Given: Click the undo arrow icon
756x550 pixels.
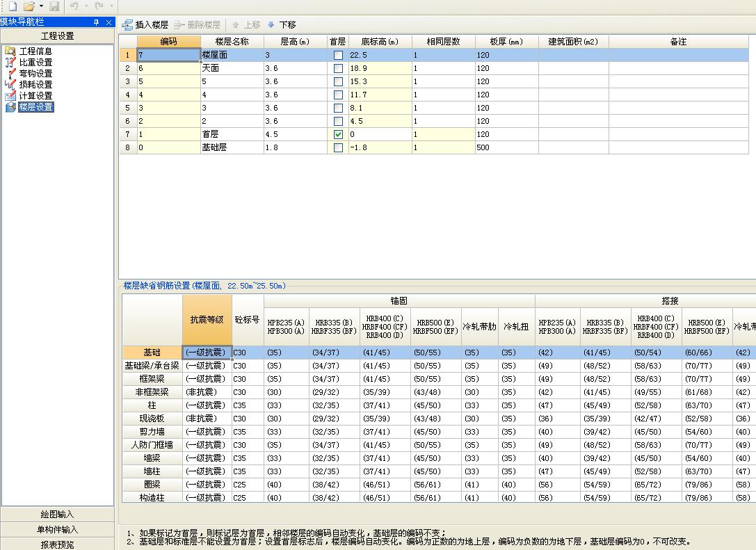Looking at the screenshot, I should (x=74, y=6).
